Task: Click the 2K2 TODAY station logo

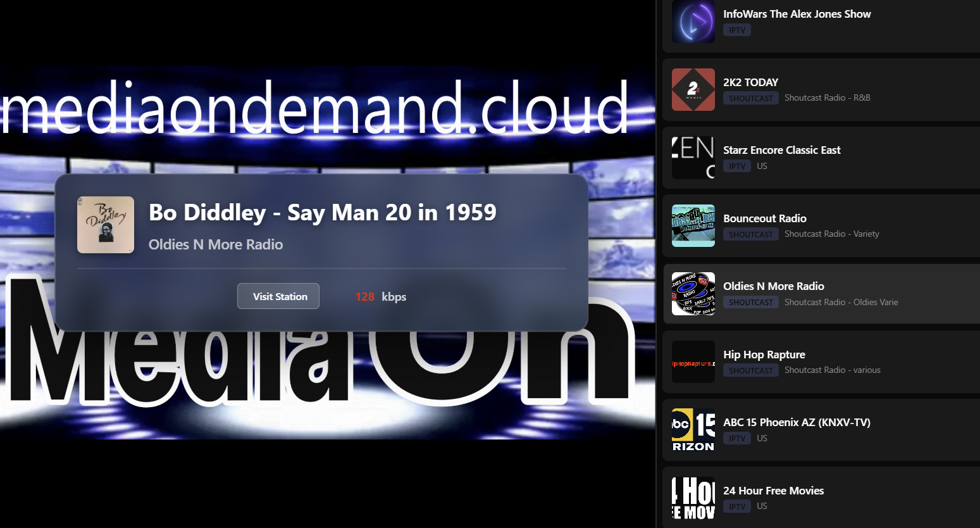Action: click(693, 90)
